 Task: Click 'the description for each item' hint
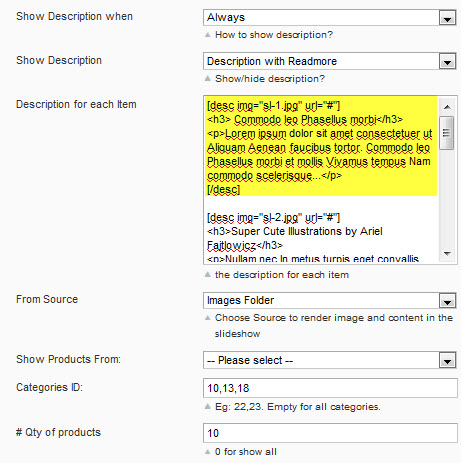(282, 275)
